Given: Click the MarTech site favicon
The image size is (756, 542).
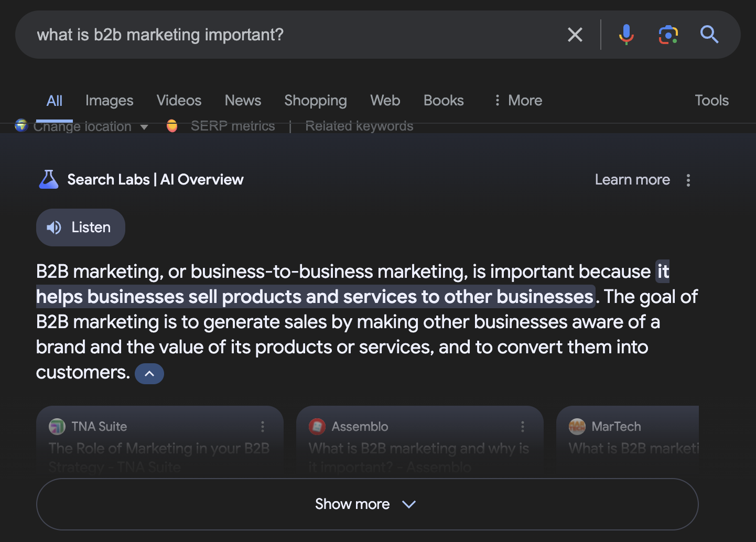Looking at the screenshot, I should coord(577,427).
